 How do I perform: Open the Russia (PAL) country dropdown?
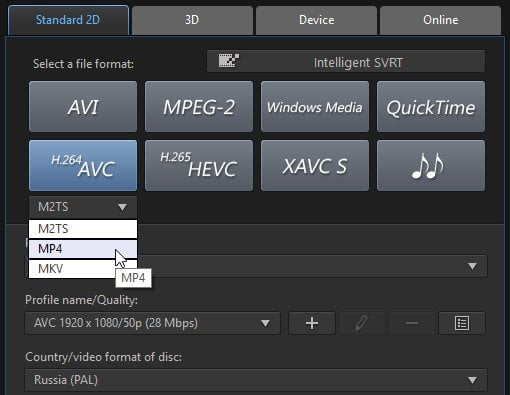pyautogui.click(x=256, y=380)
